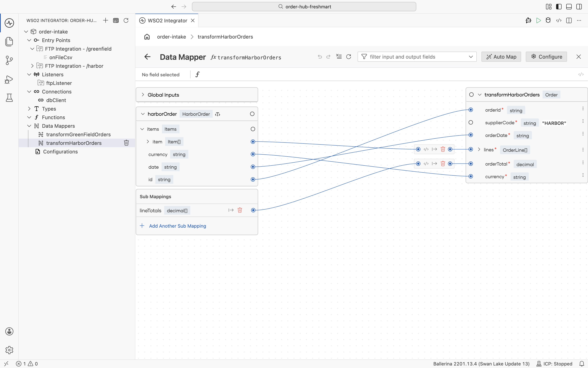
Task: Select the supplierCode output port
Action: point(471,122)
